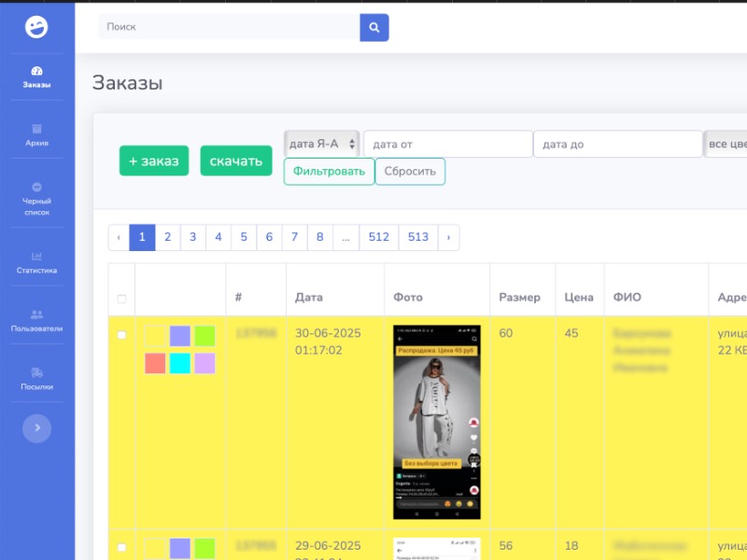Image resolution: width=747 pixels, height=560 pixels.
Task: Check the second order row checkbox
Action: tap(121, 547)
